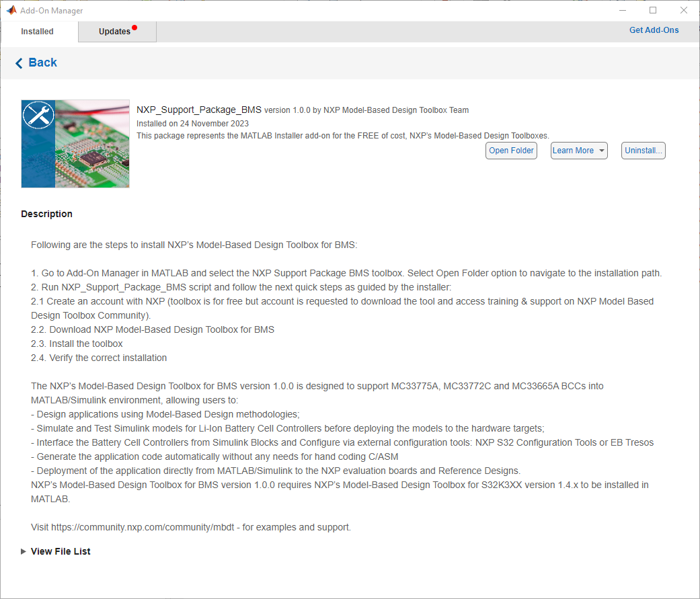Click the NXP BMS package thumbnail image
This screenshot has width=700, height=599.
click(x=75, y=143)
